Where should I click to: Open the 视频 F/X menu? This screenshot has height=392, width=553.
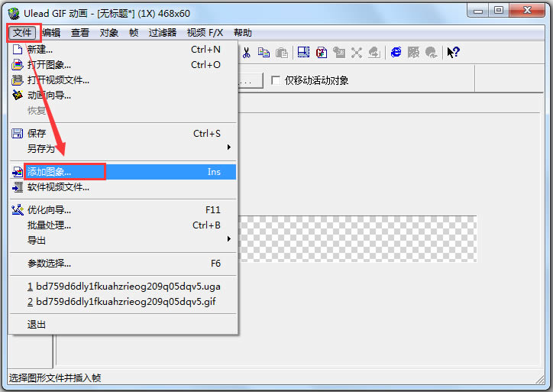pos(205,33)
